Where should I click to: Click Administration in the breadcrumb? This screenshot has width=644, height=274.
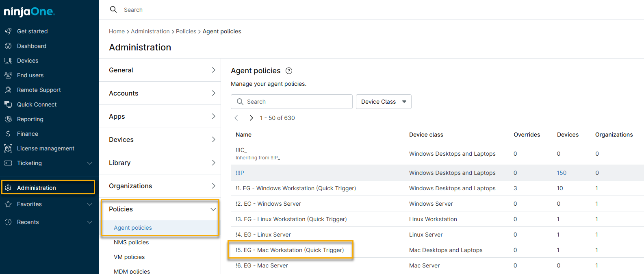[x=150, y=31]
